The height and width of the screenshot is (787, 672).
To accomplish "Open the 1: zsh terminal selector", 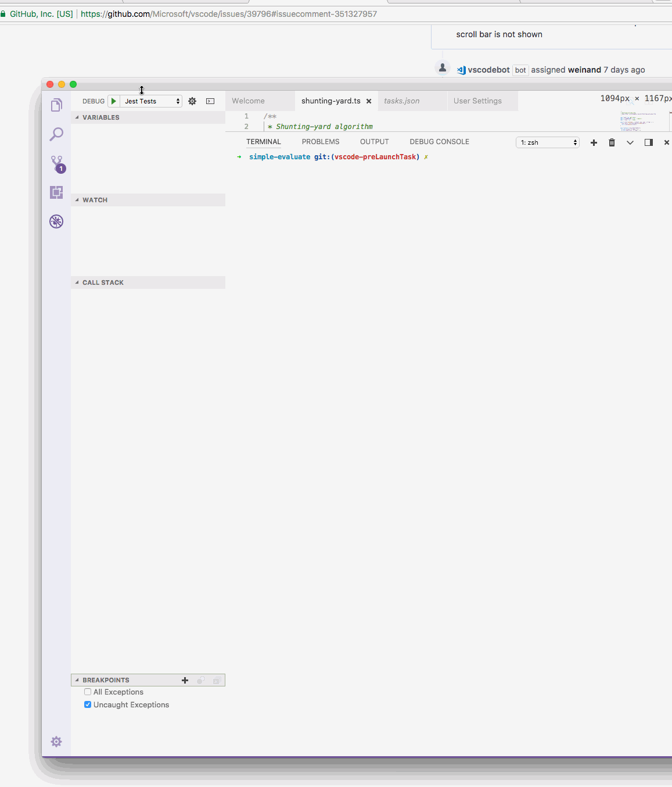I will coord(547,142).
